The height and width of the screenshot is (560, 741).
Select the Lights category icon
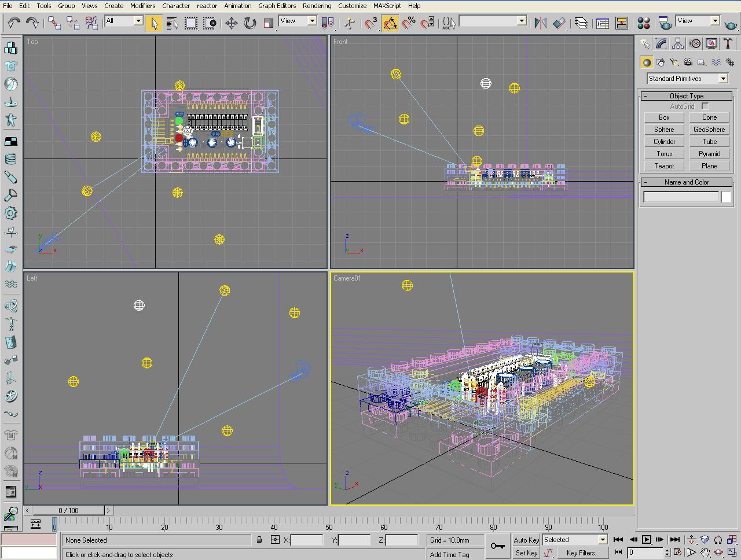pyautogui.click(x=674, y=62)
